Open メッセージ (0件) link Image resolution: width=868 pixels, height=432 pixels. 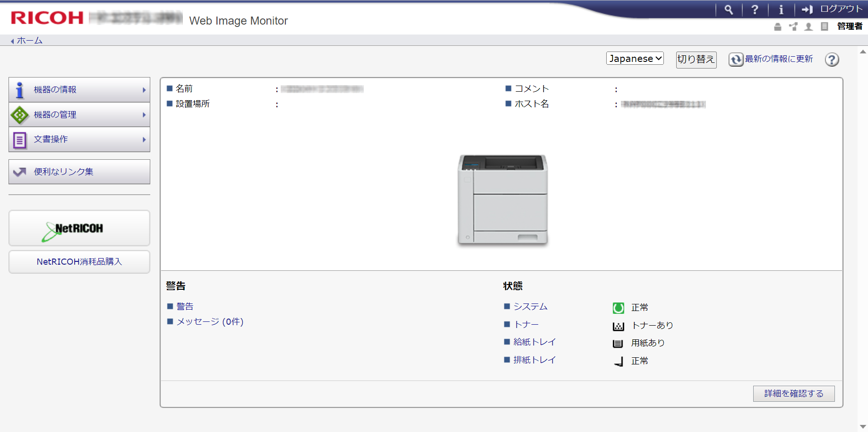(x=210, y=322)
